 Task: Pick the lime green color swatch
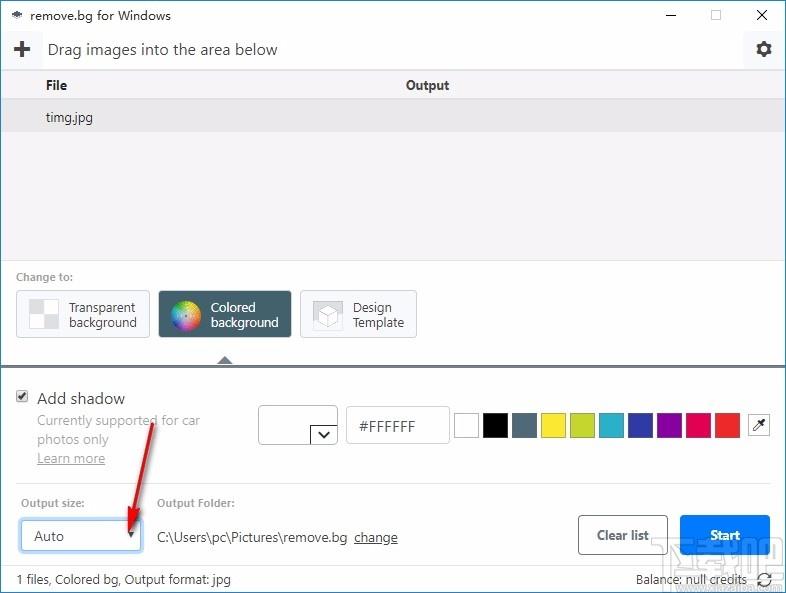[582, 426]
